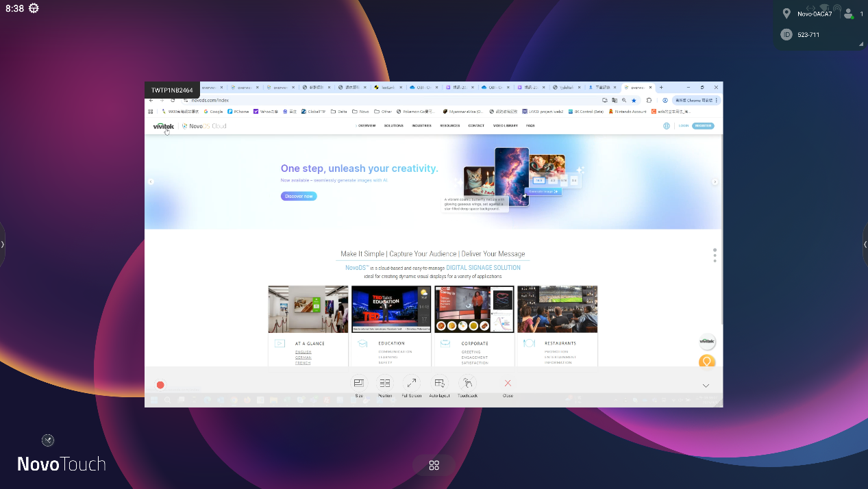
Task: Open the Other bookmarks folder
Action: click(384, 111)
